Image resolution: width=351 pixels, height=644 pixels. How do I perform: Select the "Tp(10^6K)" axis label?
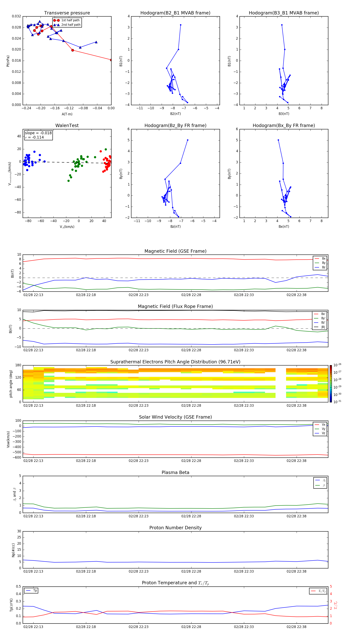[11, 605]
